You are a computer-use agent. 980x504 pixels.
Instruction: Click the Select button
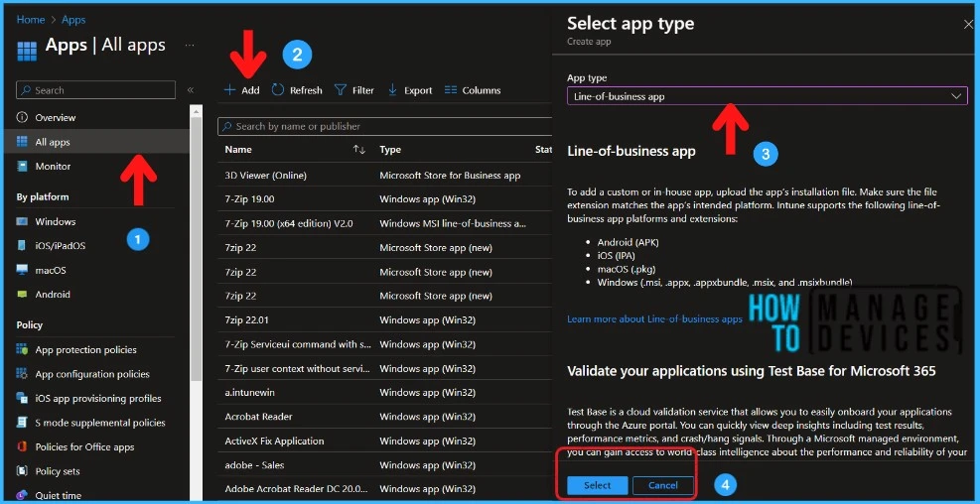click(x=598, y=485)
